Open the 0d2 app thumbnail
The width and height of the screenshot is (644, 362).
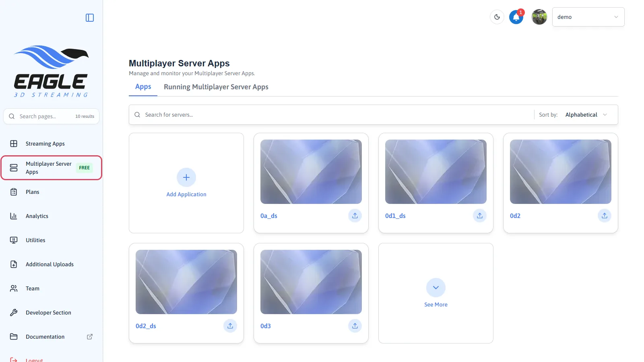click(561, 172)
